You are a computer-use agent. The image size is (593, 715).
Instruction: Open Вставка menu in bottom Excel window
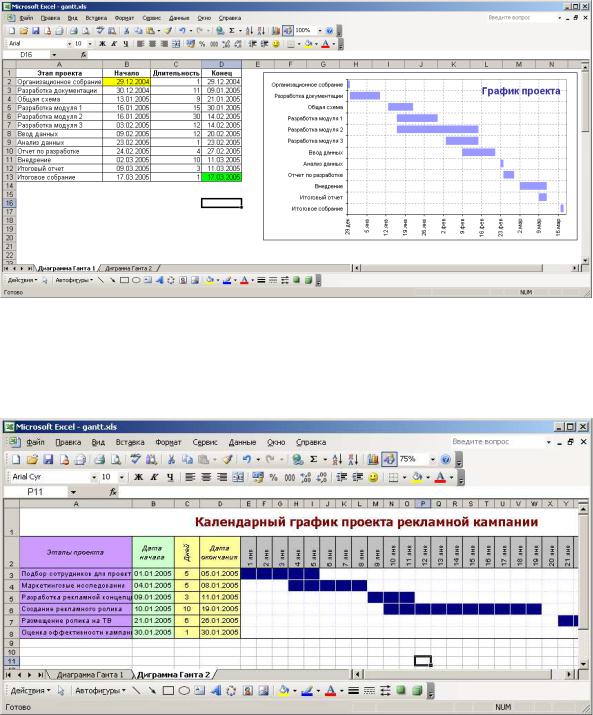point(130,442)
